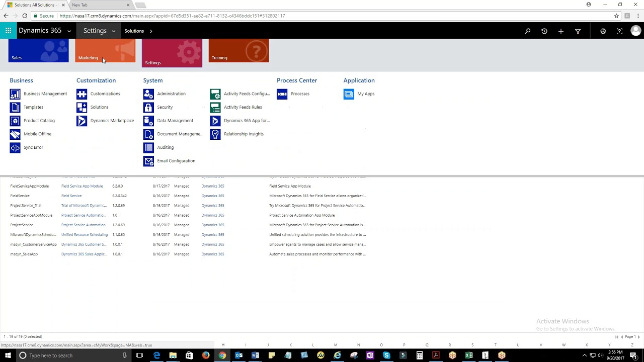Screen dimensions: 644x362
Task: Open the settings gear in the nav bar
Action: pos(603,31)
